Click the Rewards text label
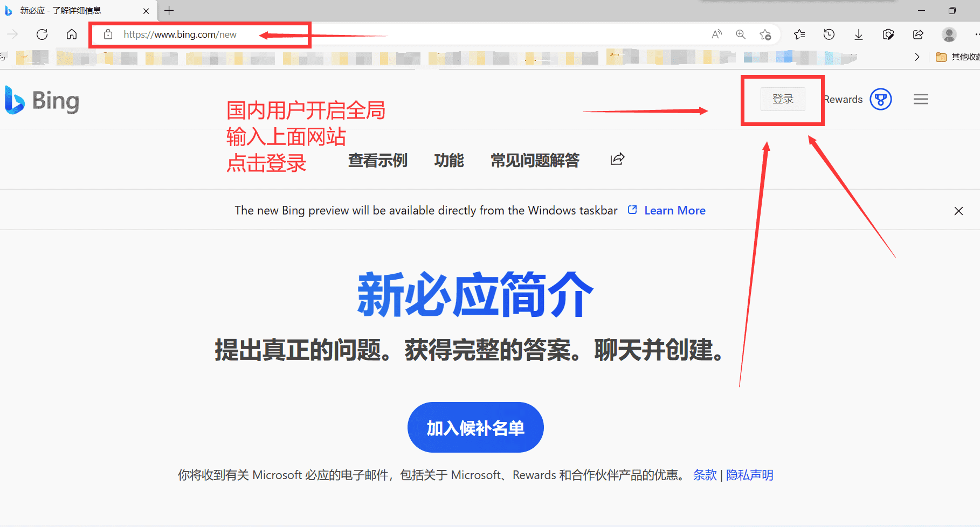Screen dimensions: 980x527 843,99
